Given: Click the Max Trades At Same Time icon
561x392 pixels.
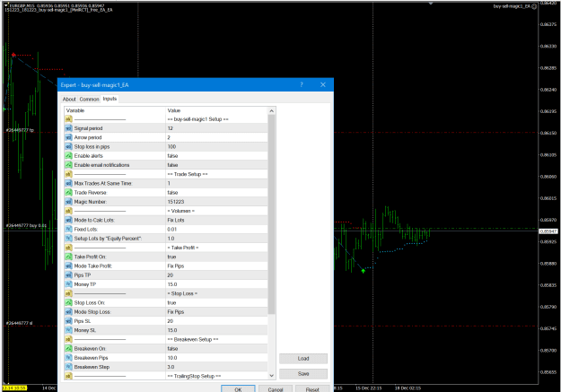Looking at the screenshot, I should [x=68, y=183].
